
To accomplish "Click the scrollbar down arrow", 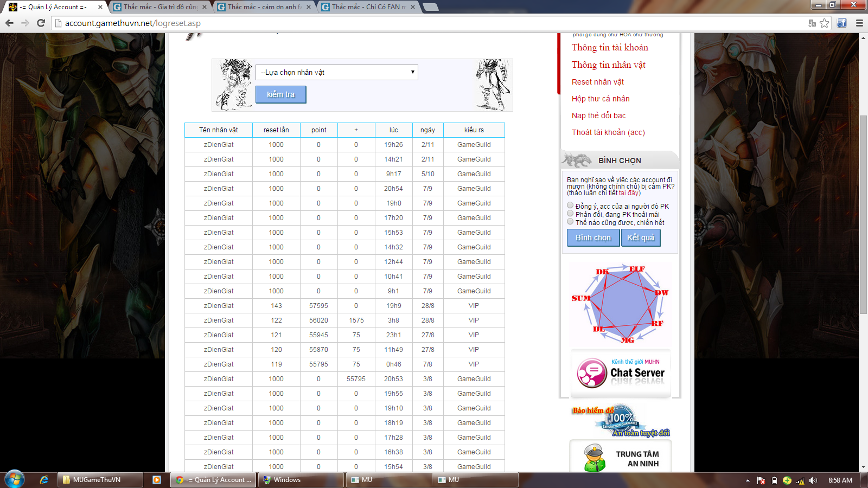I will tap(863, 467).
